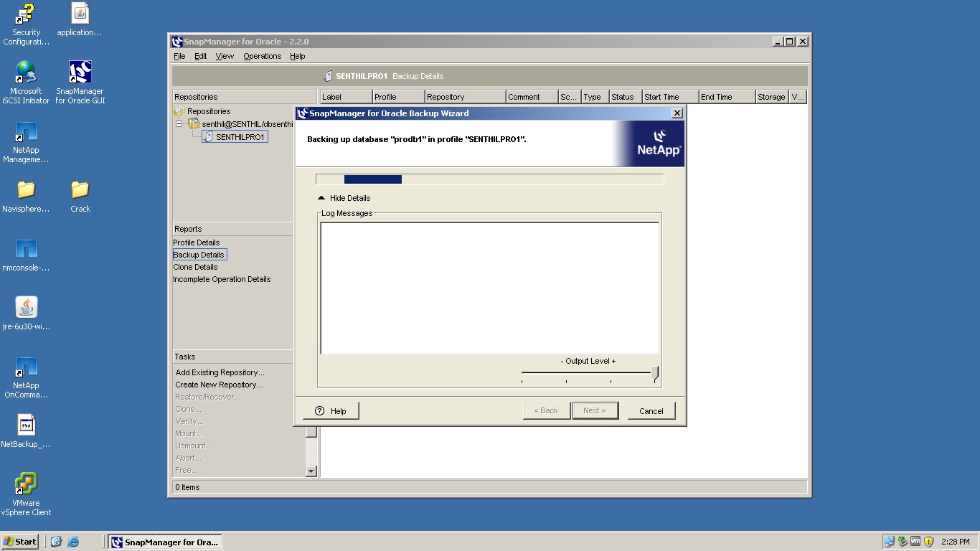
Task: Click the Start button
Action: tap(20, 542)
